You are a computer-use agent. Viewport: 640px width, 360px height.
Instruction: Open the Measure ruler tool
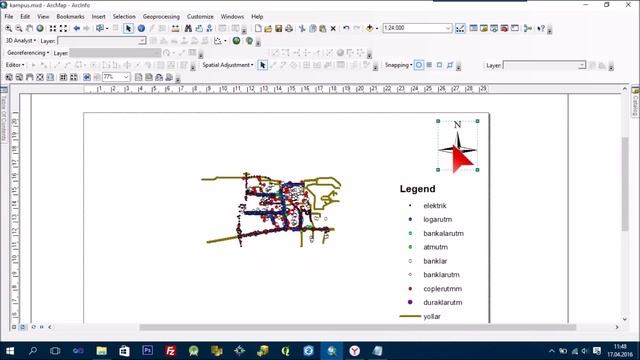click(x=176, y=29)
